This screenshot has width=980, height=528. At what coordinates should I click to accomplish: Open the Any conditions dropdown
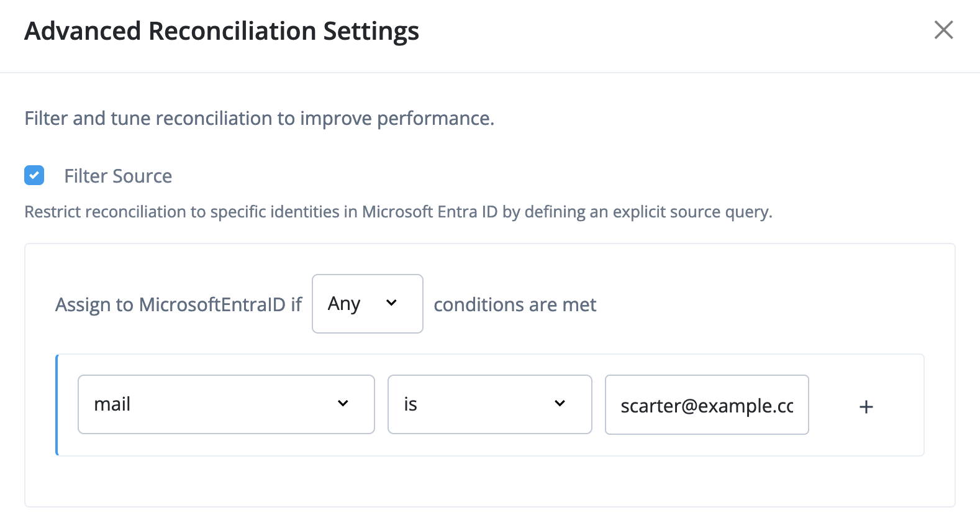(367, 304)
